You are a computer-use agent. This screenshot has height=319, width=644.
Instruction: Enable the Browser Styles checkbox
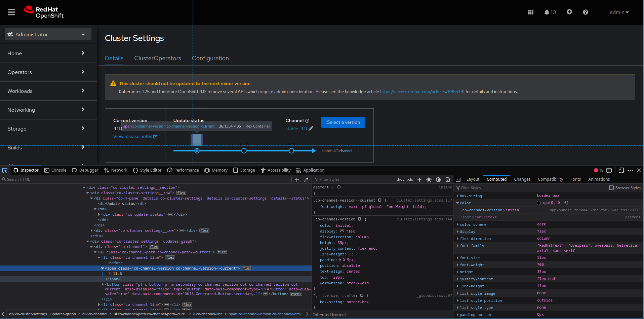tap(611, 188)
